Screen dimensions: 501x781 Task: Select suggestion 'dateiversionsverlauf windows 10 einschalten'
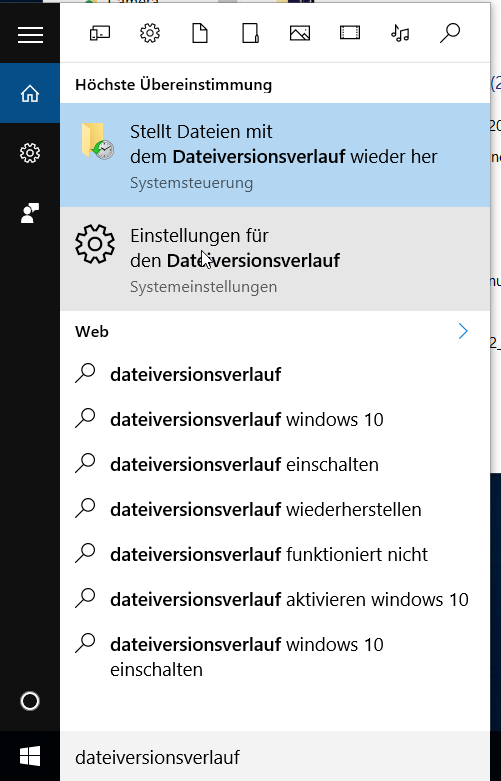(275, 656)
